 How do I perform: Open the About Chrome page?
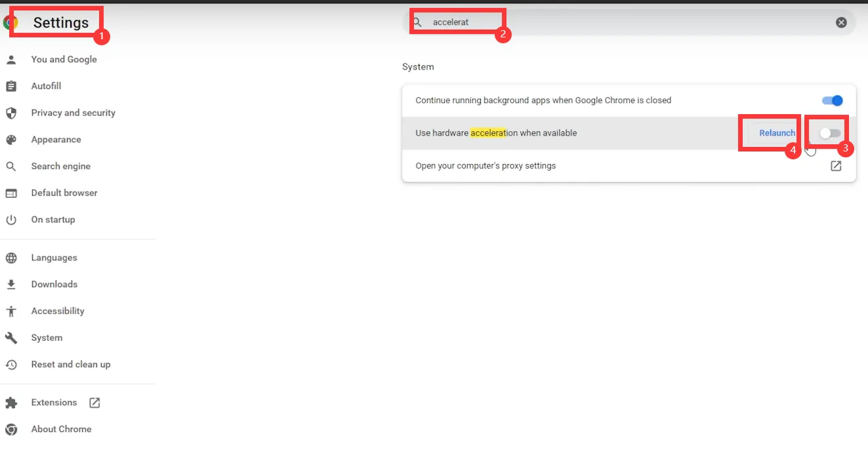pyautogui.click(x=61, y=430)
